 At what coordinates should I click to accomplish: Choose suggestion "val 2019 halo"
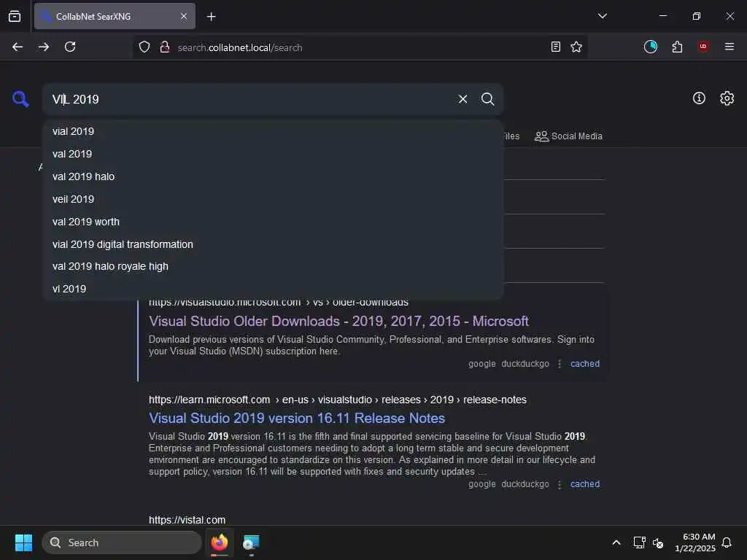273,176
